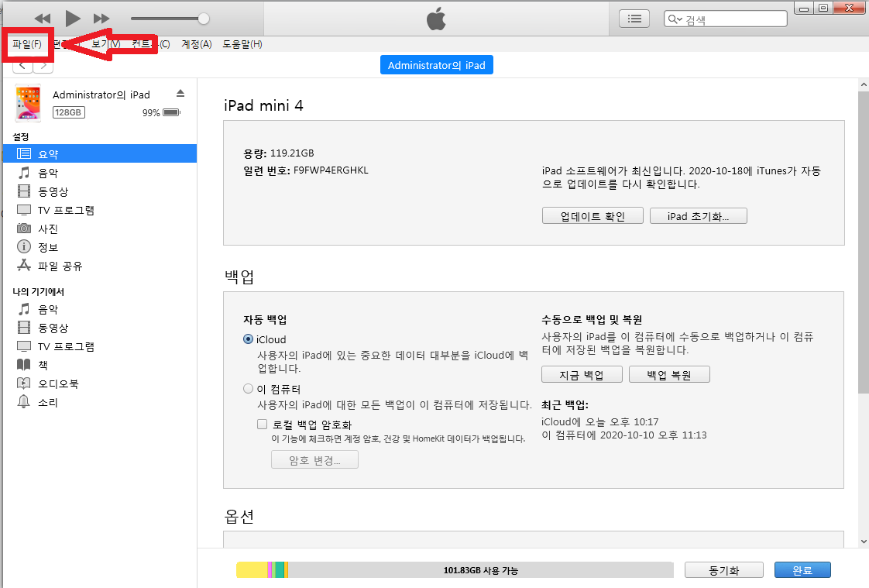Click the 동기화 sync button

724,569
